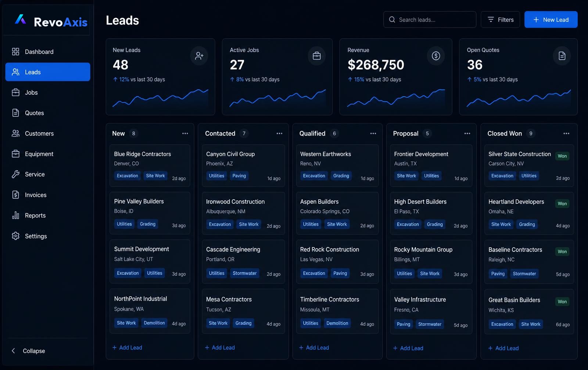Screen dimensions: 588x370
Task: Click the Service wrench icon in sidebar
Action: point(15,174)
